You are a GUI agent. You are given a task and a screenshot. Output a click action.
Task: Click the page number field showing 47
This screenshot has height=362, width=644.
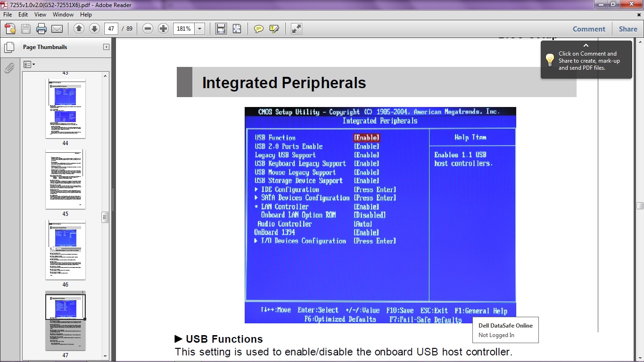pyautogui.click(x=111, y=29)
